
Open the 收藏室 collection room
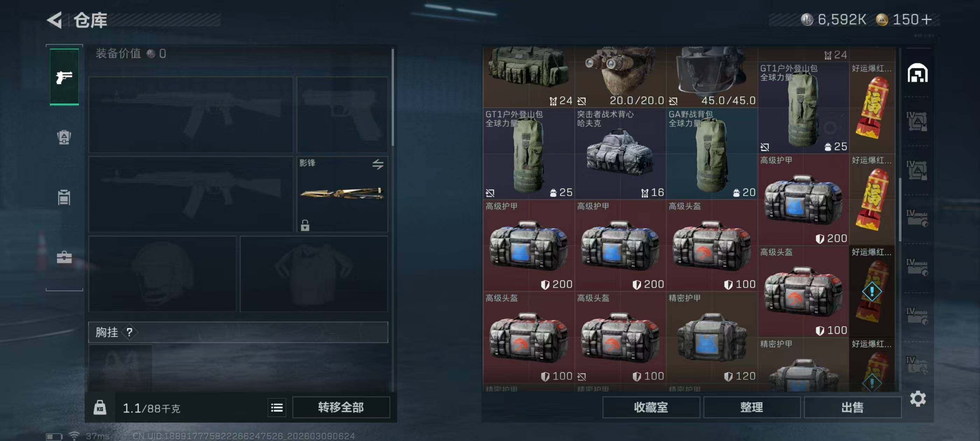click(x=651, y=407)
